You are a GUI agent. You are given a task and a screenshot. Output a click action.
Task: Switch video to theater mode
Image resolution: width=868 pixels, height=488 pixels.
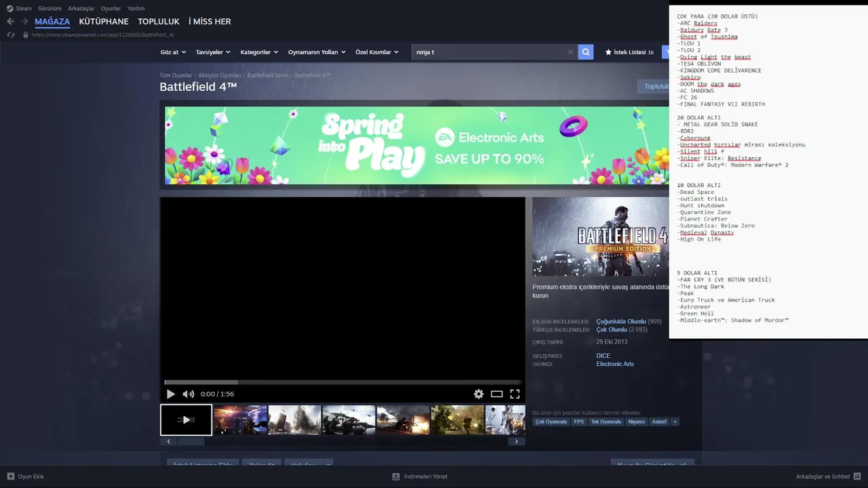[496, 394]
